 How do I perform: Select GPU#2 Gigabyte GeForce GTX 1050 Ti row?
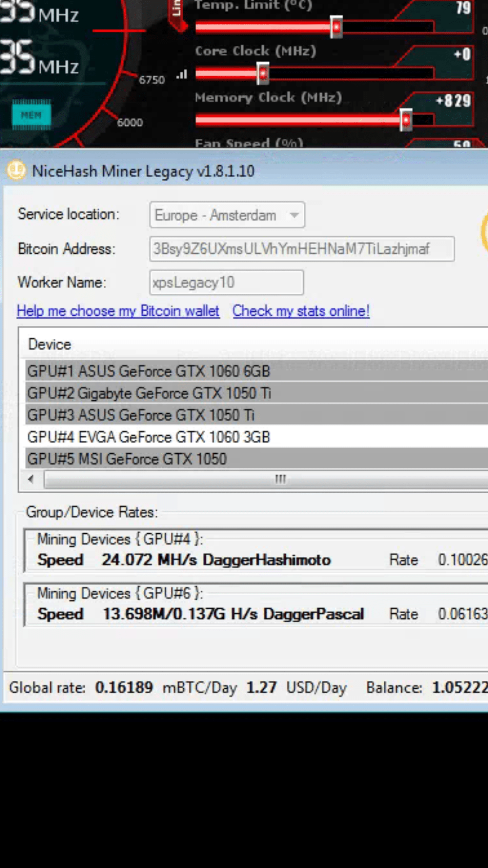149,393
